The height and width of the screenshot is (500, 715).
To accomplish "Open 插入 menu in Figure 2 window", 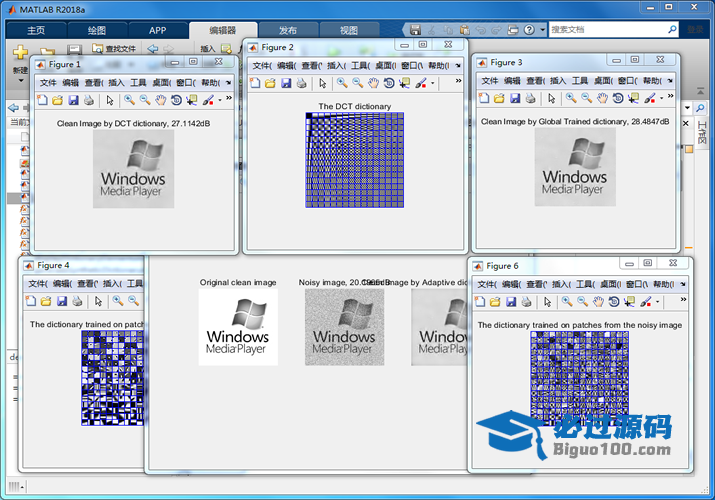I will (335, 66).
